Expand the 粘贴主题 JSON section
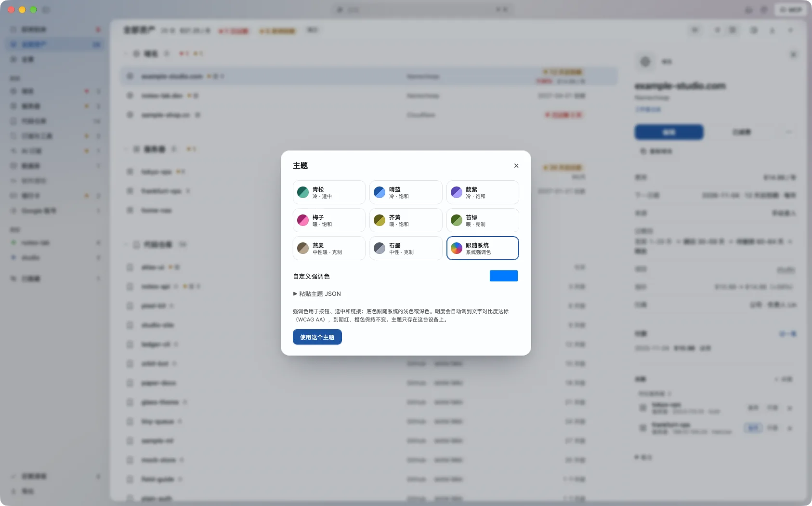 tap(317, 293)
